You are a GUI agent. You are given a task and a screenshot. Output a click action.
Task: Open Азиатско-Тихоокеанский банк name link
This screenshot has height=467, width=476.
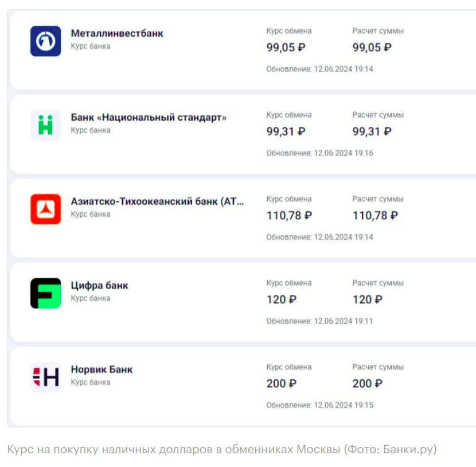pyautogui.click(x=157, y=201)
